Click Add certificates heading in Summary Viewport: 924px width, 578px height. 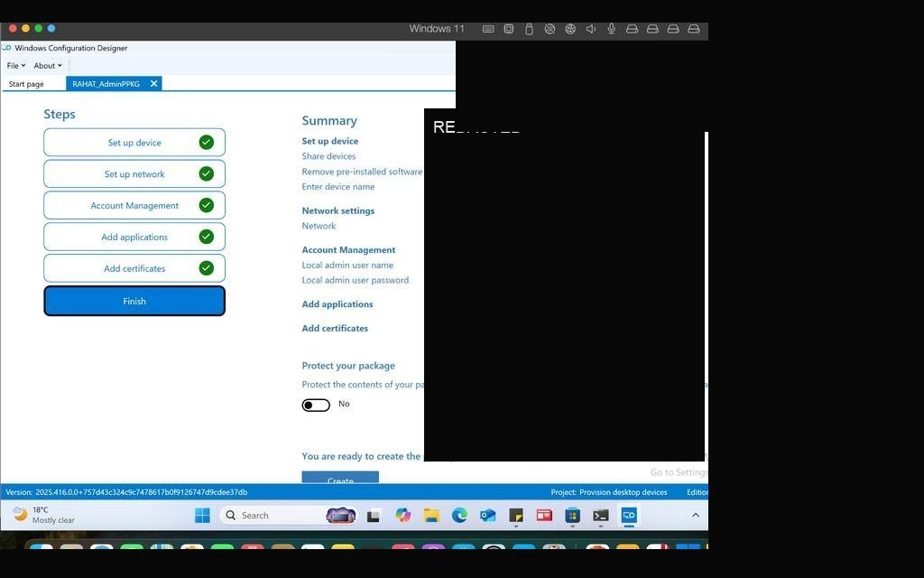pyautogui.click(x=335, y=329)
